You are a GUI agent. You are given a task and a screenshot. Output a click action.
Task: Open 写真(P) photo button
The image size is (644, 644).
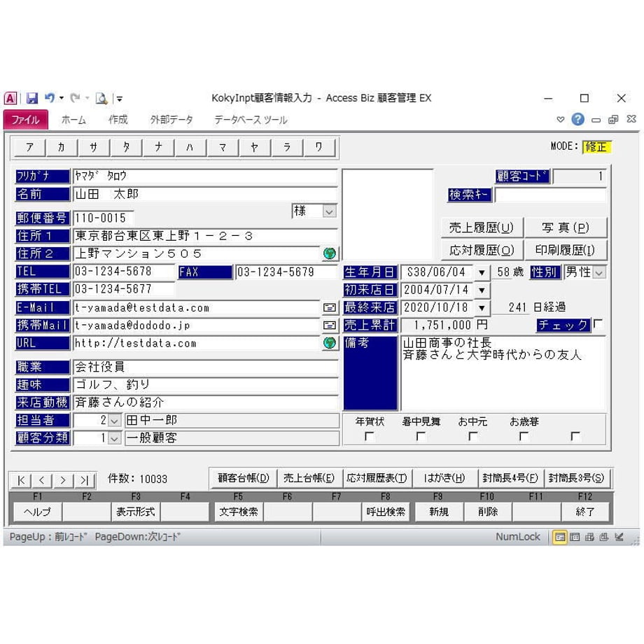566,227
